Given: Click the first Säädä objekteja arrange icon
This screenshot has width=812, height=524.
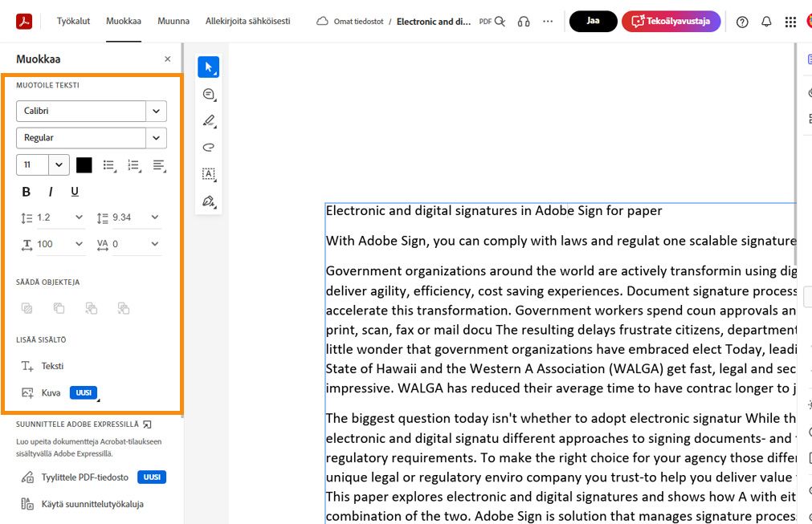Looking at the screenshot, I should (27, 309).
